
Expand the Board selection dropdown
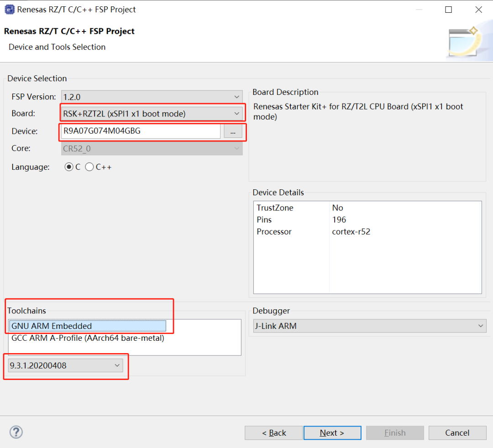(x=152, y=114)
